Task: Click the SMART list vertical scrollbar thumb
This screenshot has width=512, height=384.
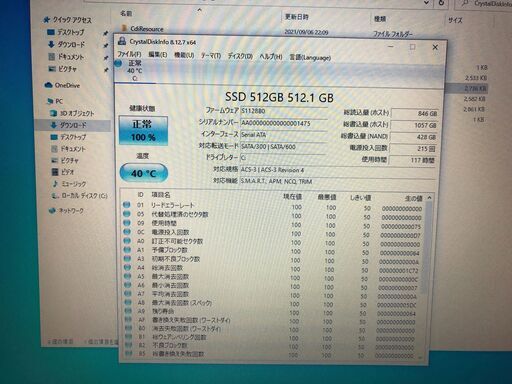Action: click(426, 248)
